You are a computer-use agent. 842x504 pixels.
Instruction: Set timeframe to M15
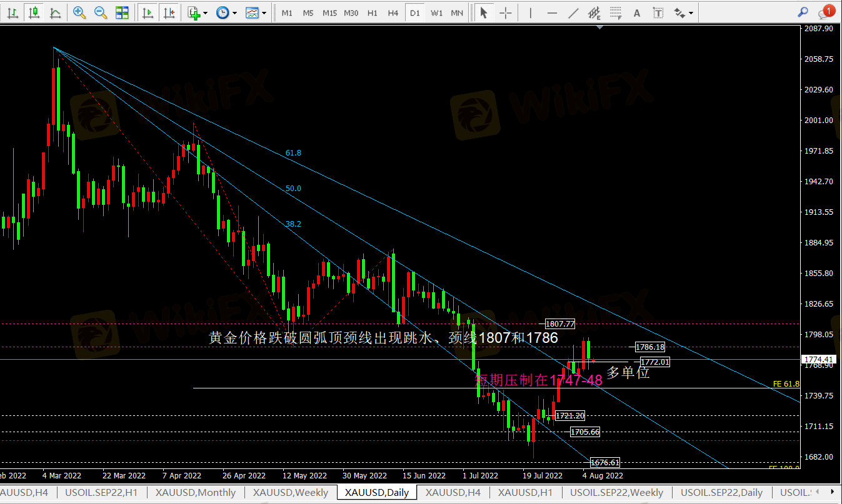point(329,12)
